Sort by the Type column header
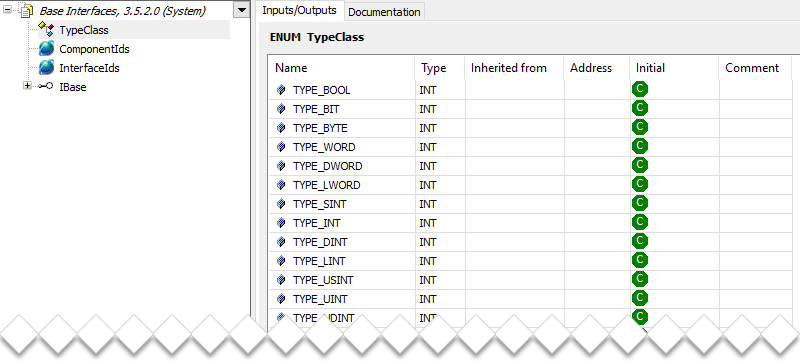 point(439,68)
